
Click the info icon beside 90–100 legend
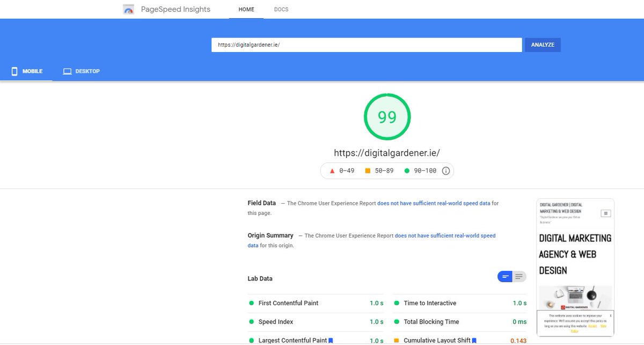point(446,171)
